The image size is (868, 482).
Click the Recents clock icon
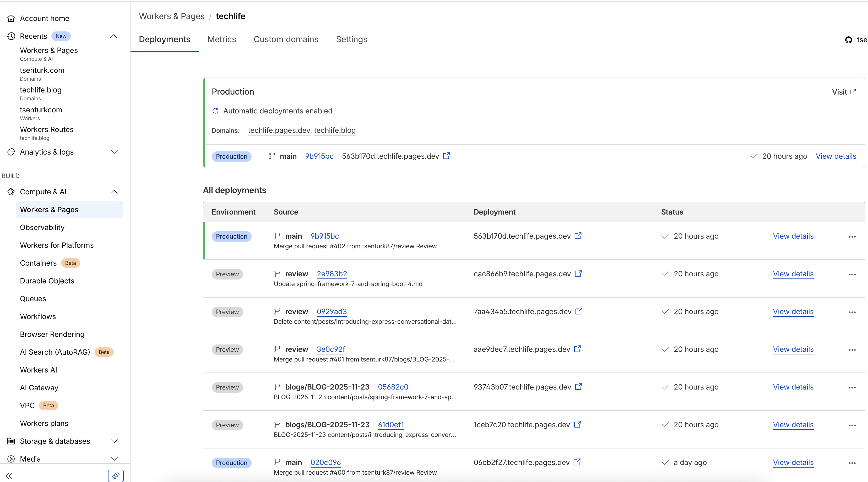click(x=11, y=36)
